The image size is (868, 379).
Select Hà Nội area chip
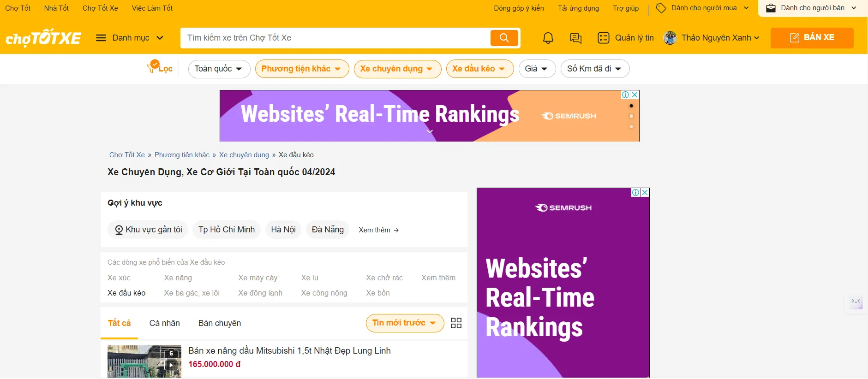pyautogui.click(x=283, y=230)
